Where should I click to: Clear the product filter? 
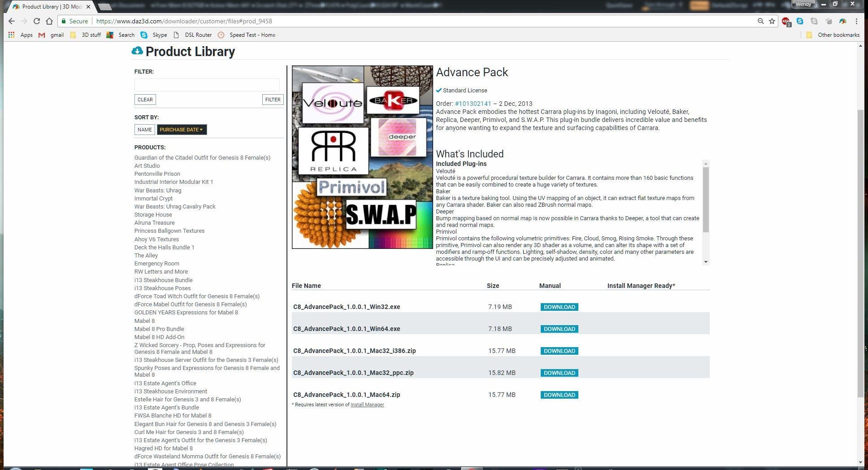click(145, 100)
